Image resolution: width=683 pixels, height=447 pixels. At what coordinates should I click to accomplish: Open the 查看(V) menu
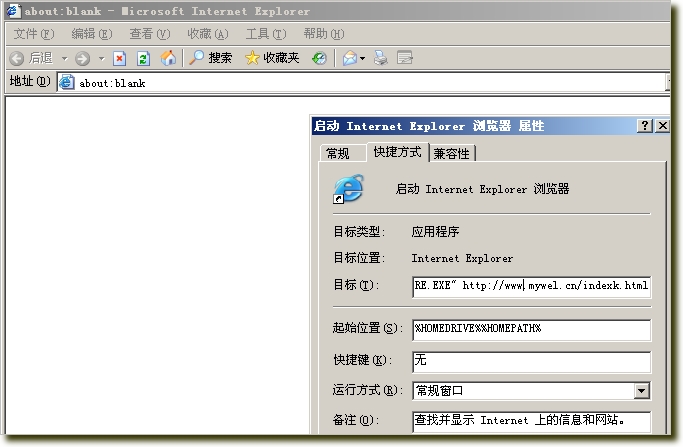pyautogui.click(x=149, y=34)
